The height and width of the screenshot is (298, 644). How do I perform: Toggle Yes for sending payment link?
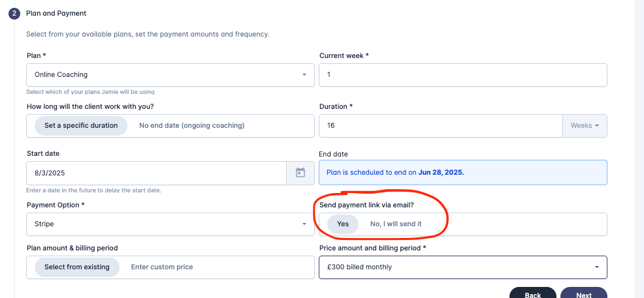[342, 224]
